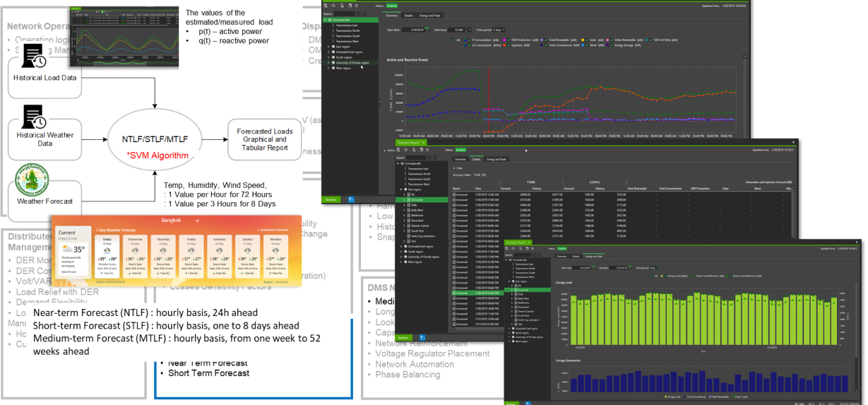The width and height of the screenshot is (868, 405).
Task: Click load chart thumbnail above slide diagram
Action: (x=123, y=35)
